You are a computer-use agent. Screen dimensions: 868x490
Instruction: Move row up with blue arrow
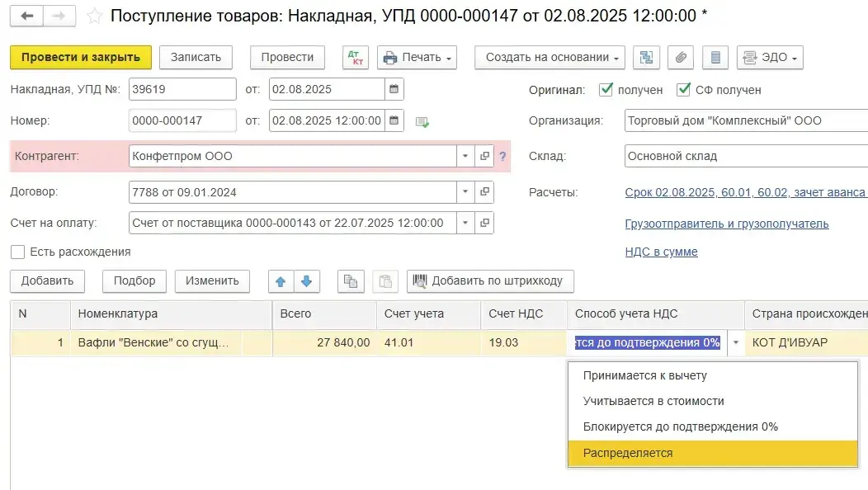[281, 281]
